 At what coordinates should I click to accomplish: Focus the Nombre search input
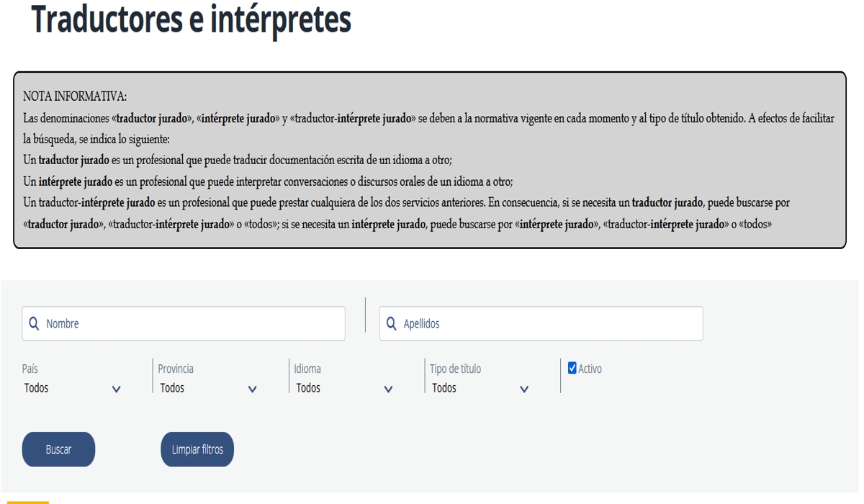pos(184,324)
